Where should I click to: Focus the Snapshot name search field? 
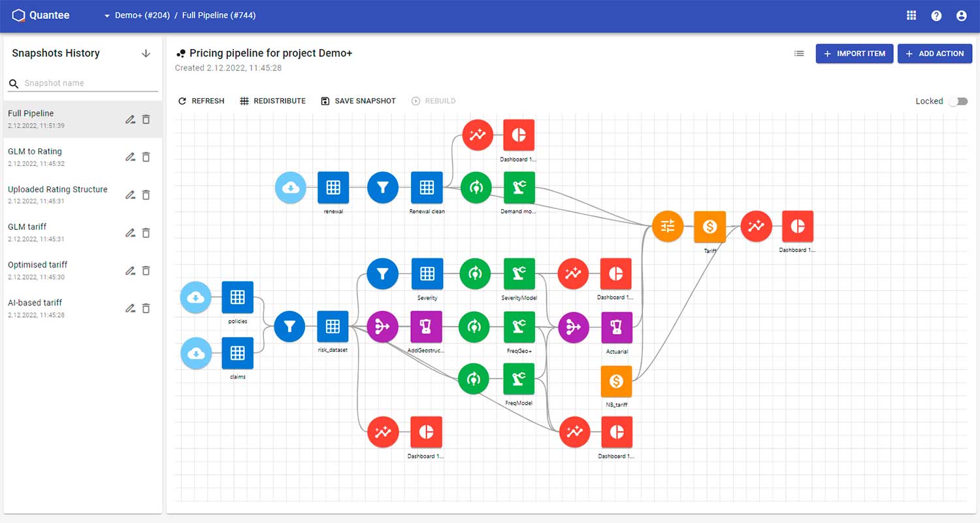pos(90,84)
